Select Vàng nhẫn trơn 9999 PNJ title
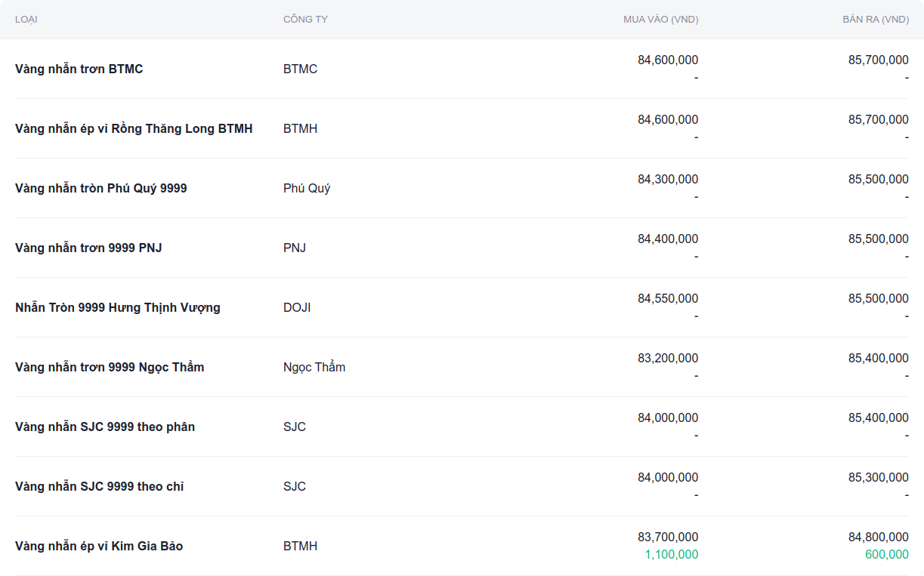Image resolution: width=924 pixels, height=576 pixels. [88, 248]
